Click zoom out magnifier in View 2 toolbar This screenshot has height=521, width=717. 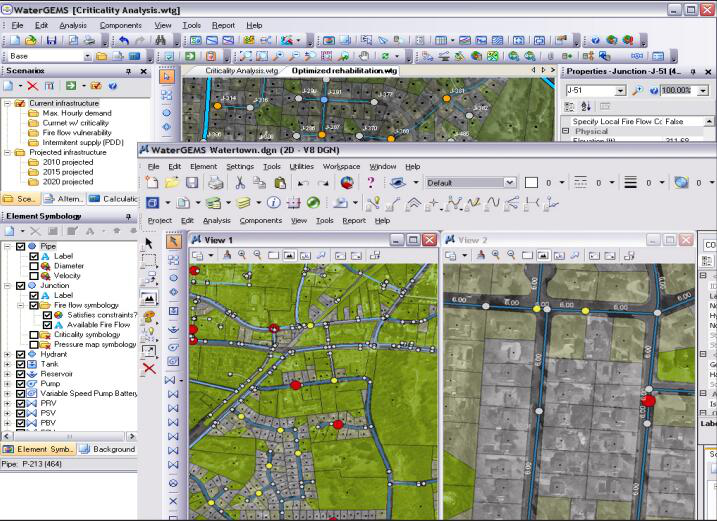coord(511,255)
